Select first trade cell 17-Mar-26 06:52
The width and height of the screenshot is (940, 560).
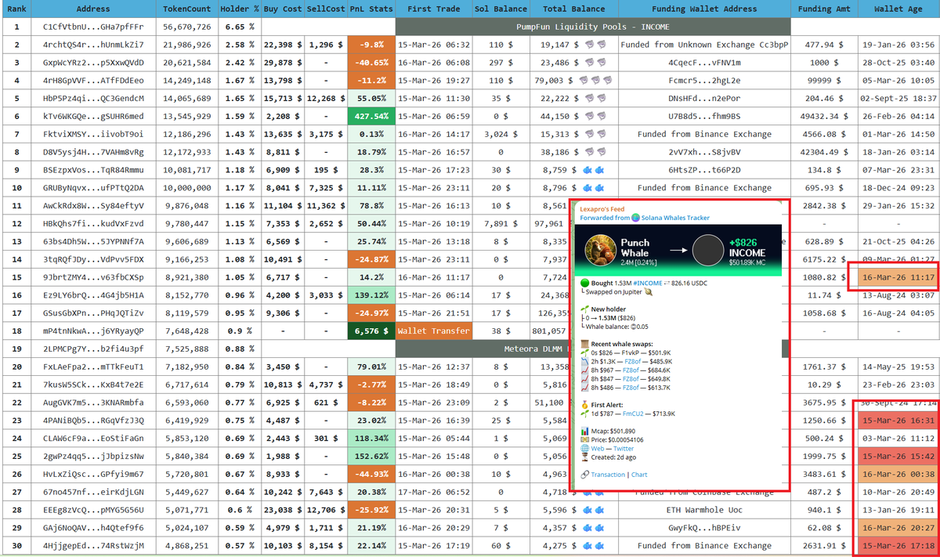click(x=434, y=492)
